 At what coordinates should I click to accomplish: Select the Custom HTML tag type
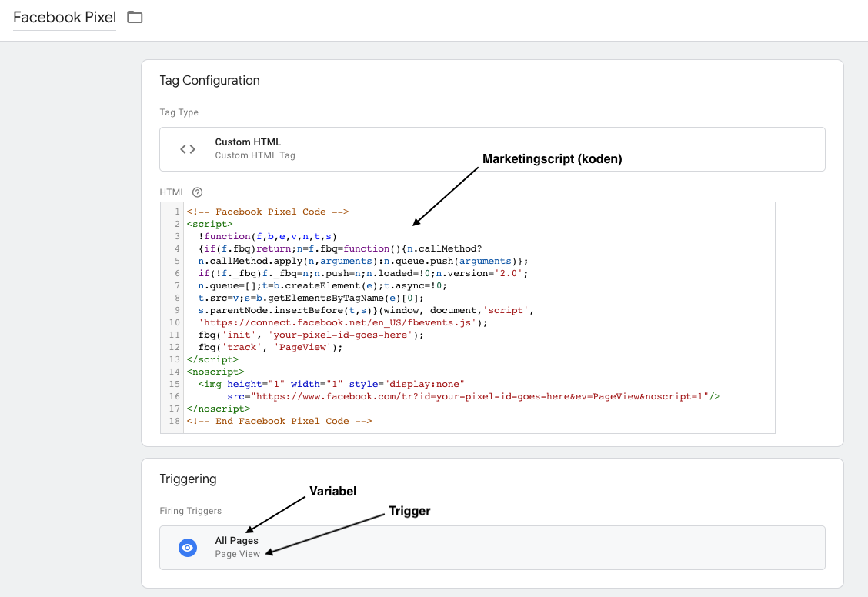492,149
